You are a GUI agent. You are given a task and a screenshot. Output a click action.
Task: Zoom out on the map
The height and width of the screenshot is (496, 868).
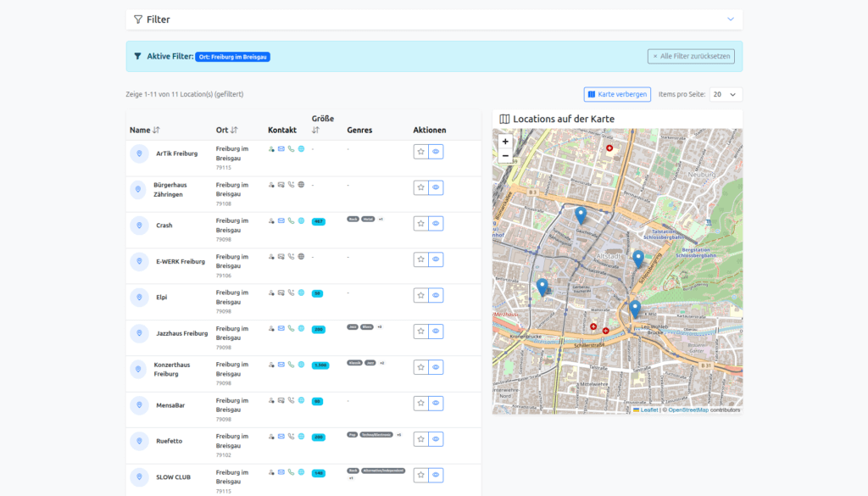tap(505, 156)
